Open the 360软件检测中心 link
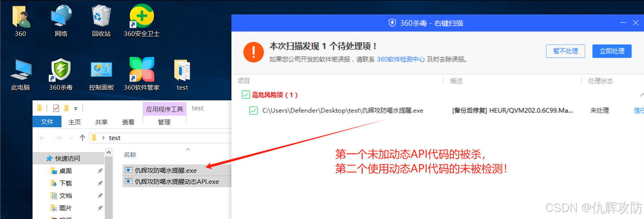 (x=401, y=59)
